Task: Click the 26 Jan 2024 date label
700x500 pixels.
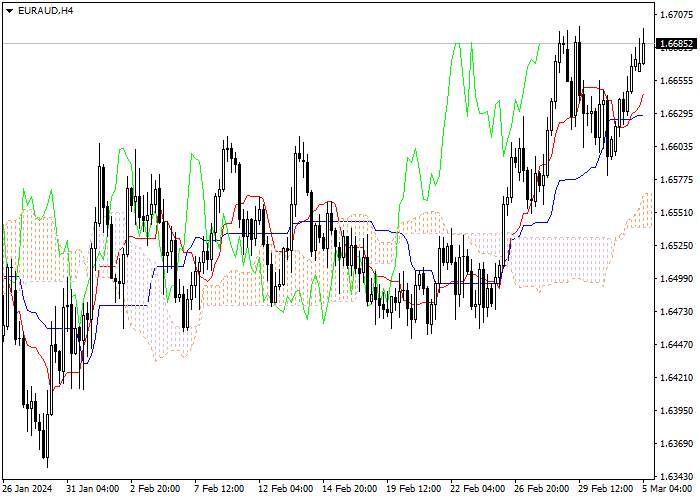Action: pyautogui.click(x=28, y=489)
